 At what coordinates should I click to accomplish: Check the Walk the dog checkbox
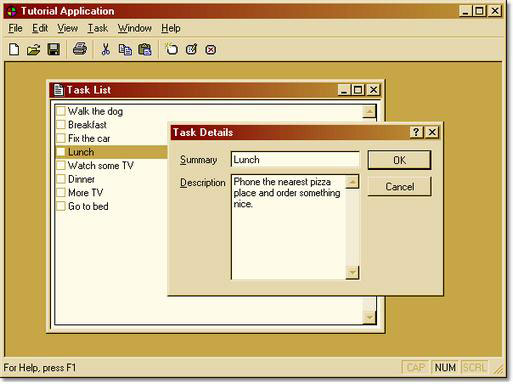61,111
